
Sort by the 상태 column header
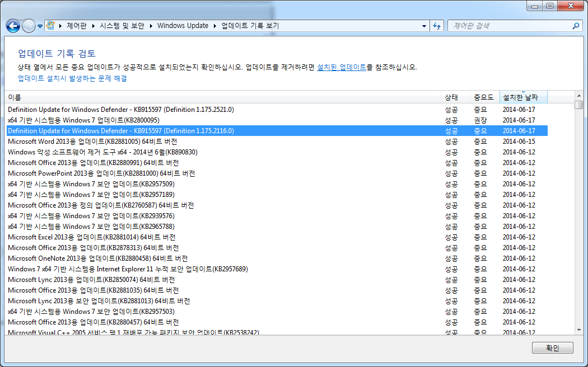(455, 97)
